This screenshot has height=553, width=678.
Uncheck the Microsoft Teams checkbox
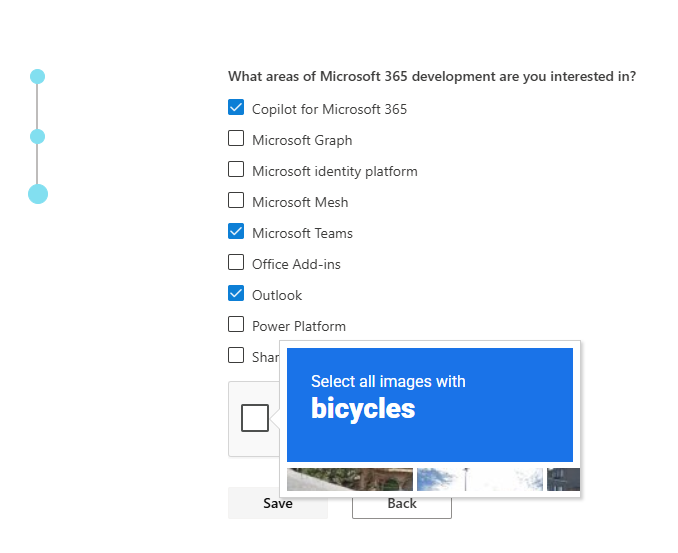[x=236, y=231]
